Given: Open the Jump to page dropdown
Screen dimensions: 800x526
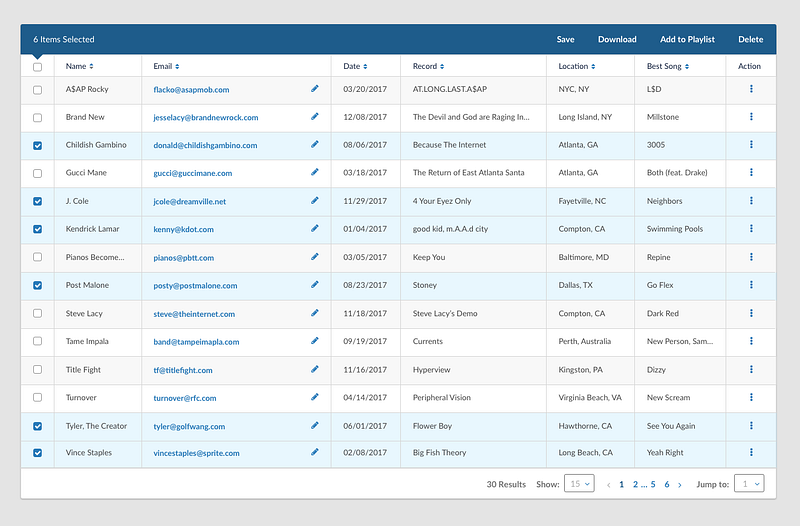Looking at the screenshot, I should (749, 484).
